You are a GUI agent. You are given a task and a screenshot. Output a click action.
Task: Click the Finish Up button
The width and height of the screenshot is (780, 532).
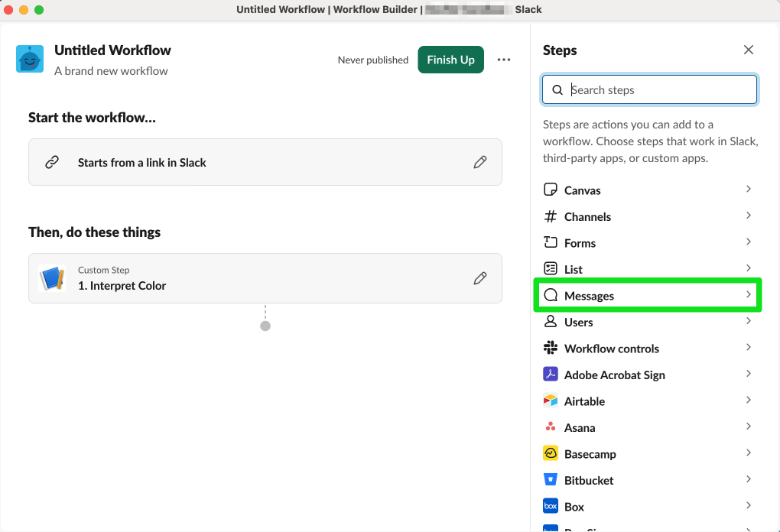(x=450, y=59)
